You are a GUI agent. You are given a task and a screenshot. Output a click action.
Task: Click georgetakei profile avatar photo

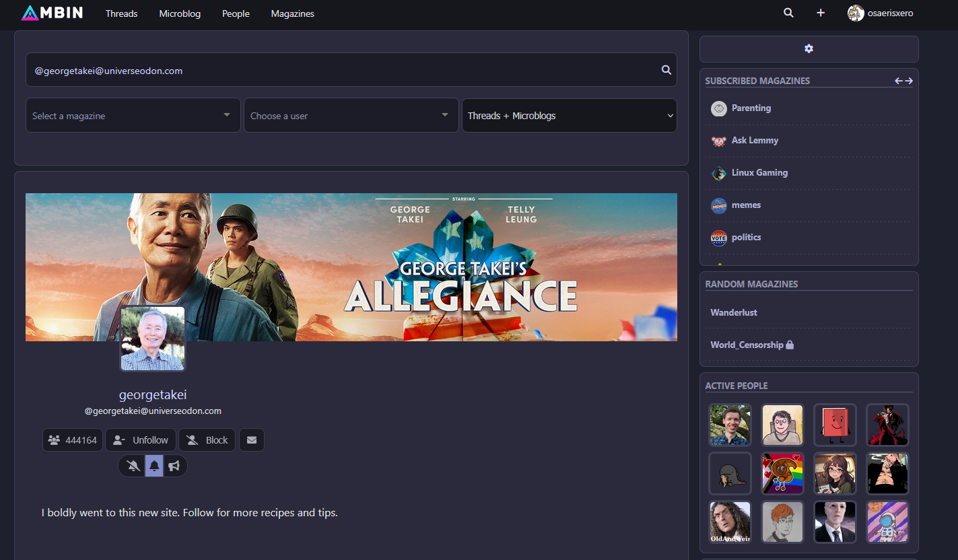152,339
